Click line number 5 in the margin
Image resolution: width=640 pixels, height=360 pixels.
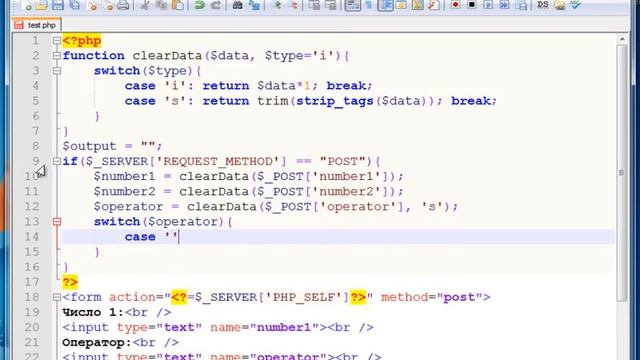tap(36, 101)
